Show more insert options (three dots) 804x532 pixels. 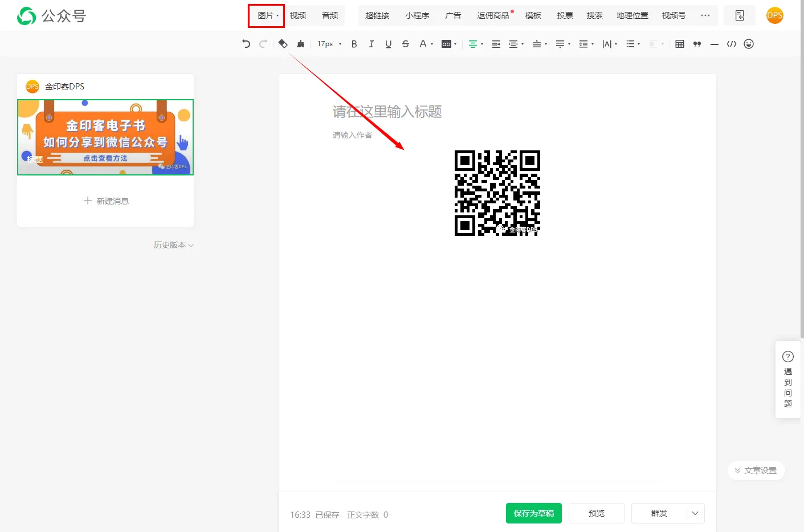point(705,15)
